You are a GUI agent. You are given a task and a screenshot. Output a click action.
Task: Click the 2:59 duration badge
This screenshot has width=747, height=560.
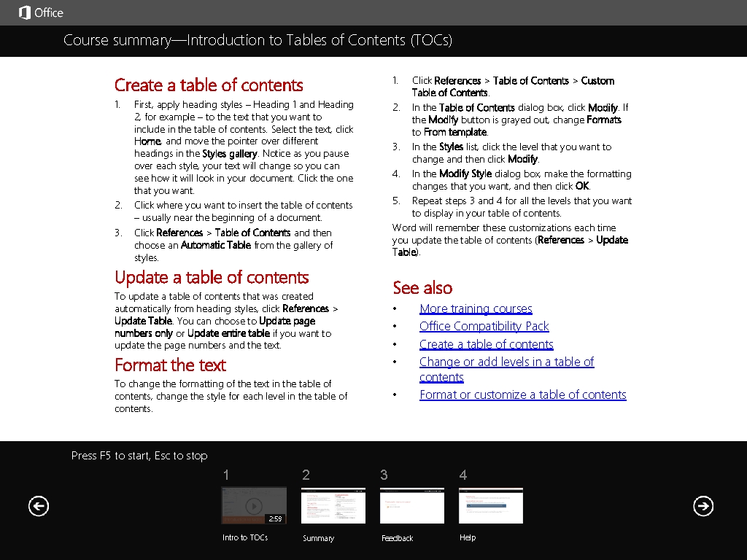(275, 518)
